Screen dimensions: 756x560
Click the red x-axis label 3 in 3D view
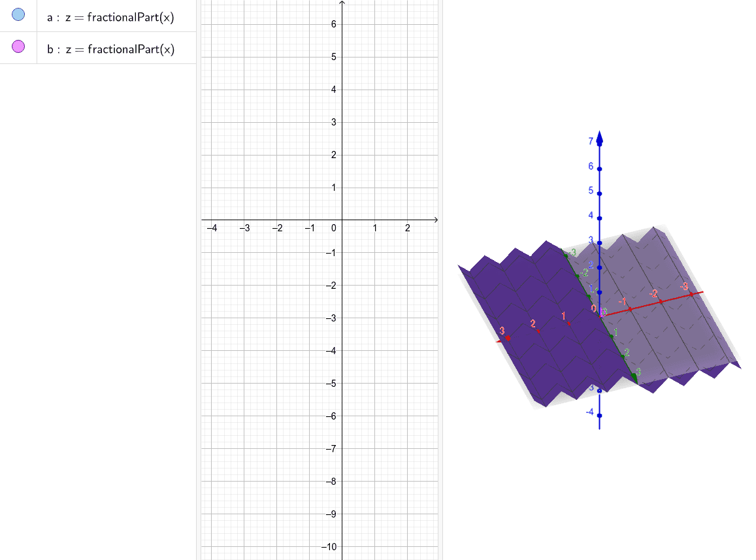click(x=502, y=331)
